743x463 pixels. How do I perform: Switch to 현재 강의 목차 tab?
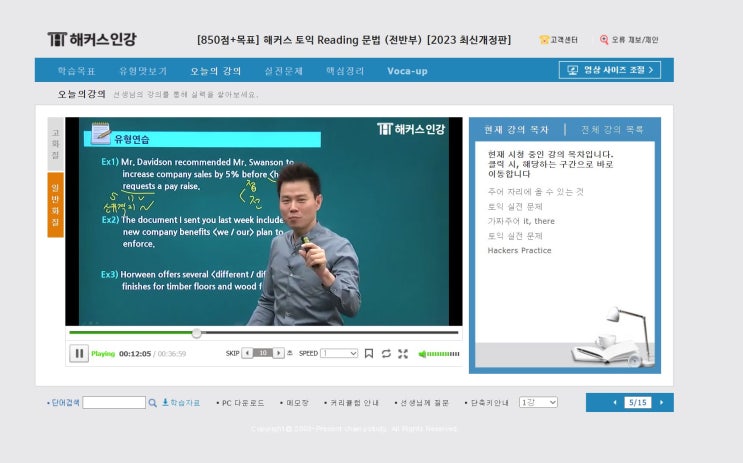click(x=516, y=129)
